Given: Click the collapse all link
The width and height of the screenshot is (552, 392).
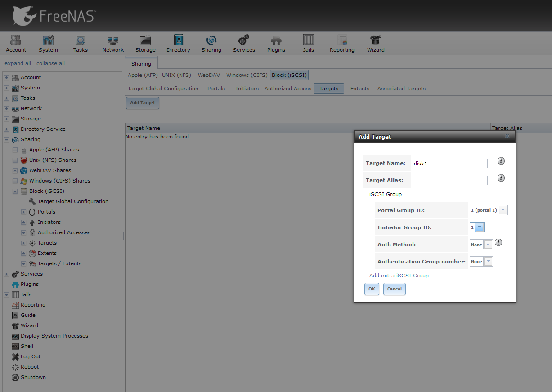Looking at the screenshot, I should [50, 63].
